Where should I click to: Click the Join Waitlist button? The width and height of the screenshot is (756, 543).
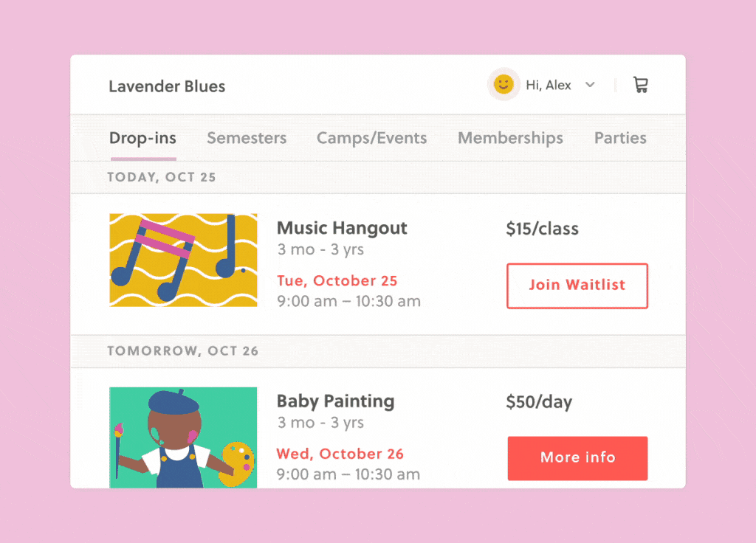(577, 286)
